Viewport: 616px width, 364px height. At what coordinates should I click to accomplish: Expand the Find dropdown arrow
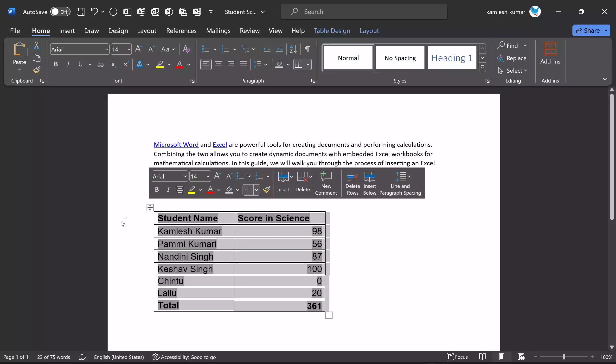(525, 46)
